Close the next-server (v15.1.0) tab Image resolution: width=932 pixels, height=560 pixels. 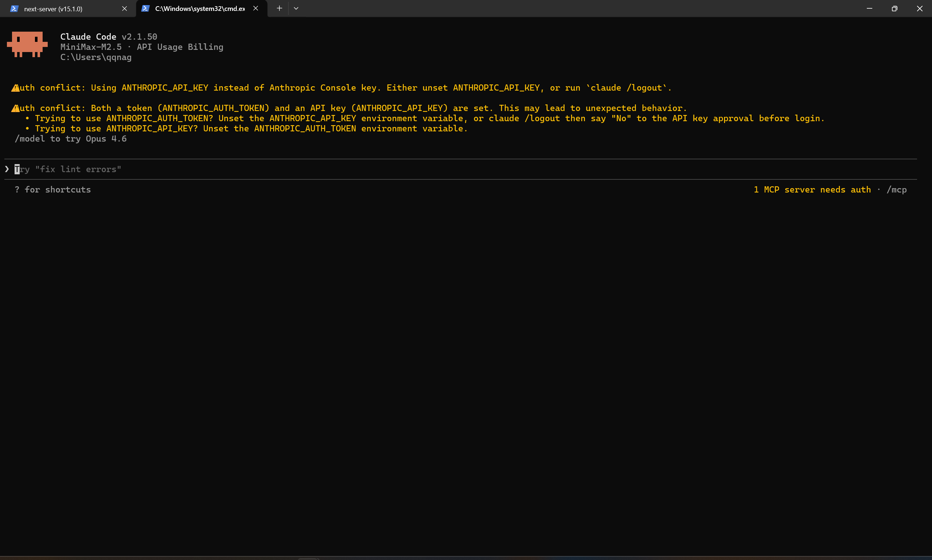pos(124,9)
